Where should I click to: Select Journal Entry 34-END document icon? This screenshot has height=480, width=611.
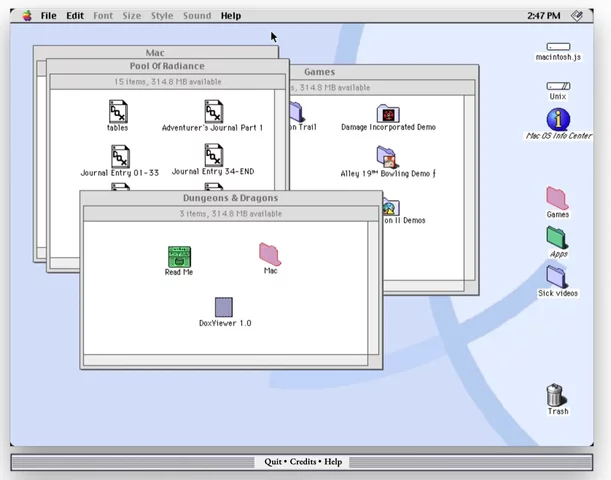tap(213, 155)
